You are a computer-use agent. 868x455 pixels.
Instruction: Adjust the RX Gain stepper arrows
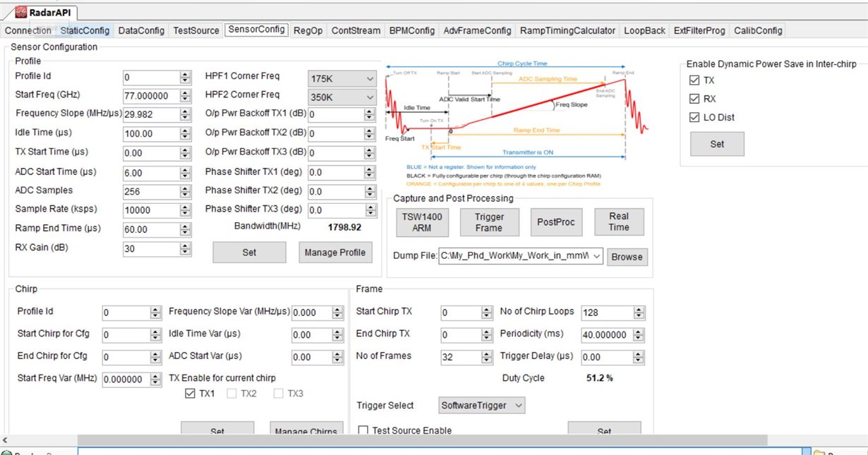click(x=186, y=249)
